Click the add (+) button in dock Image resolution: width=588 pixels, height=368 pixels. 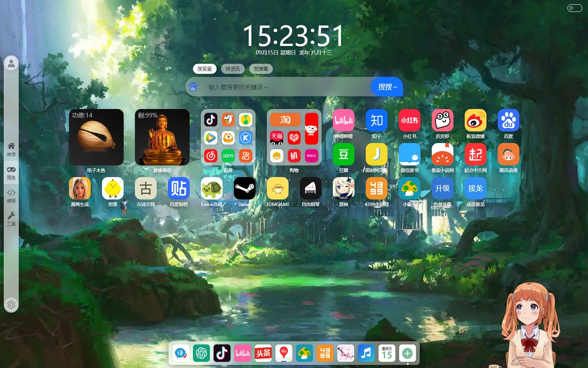tap(407, 353)
